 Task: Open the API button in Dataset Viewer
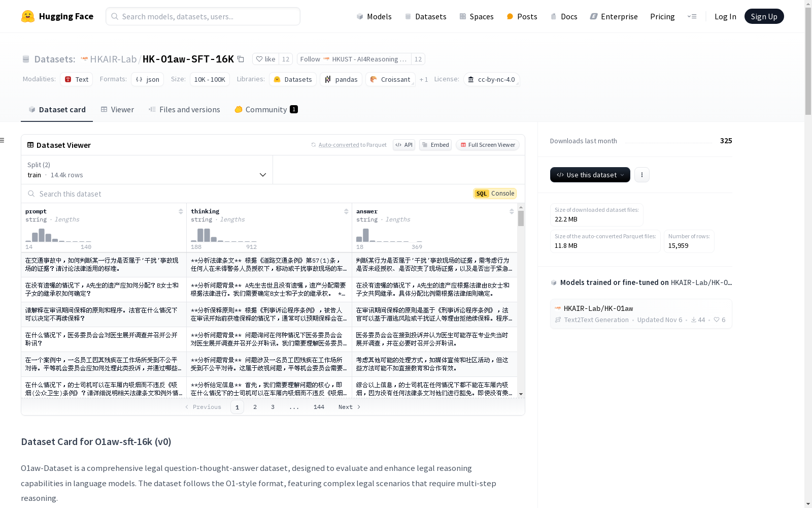click(x=404, y=145)
